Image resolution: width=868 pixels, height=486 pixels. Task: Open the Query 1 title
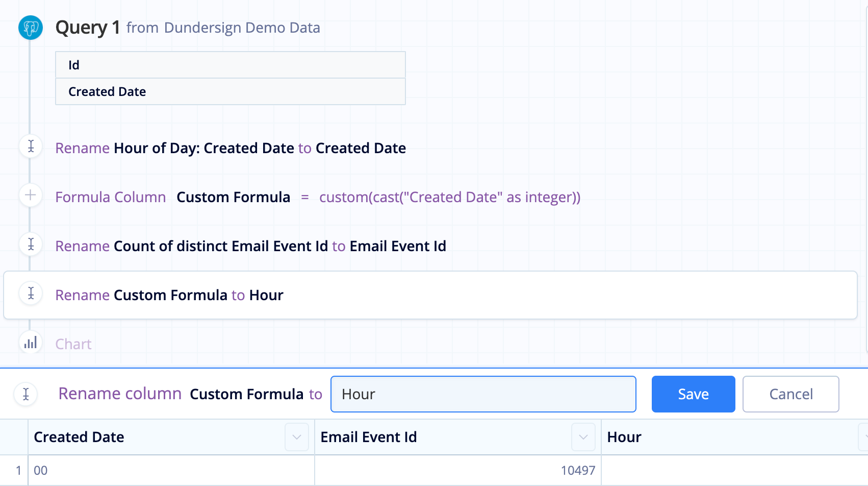(88, 28)
